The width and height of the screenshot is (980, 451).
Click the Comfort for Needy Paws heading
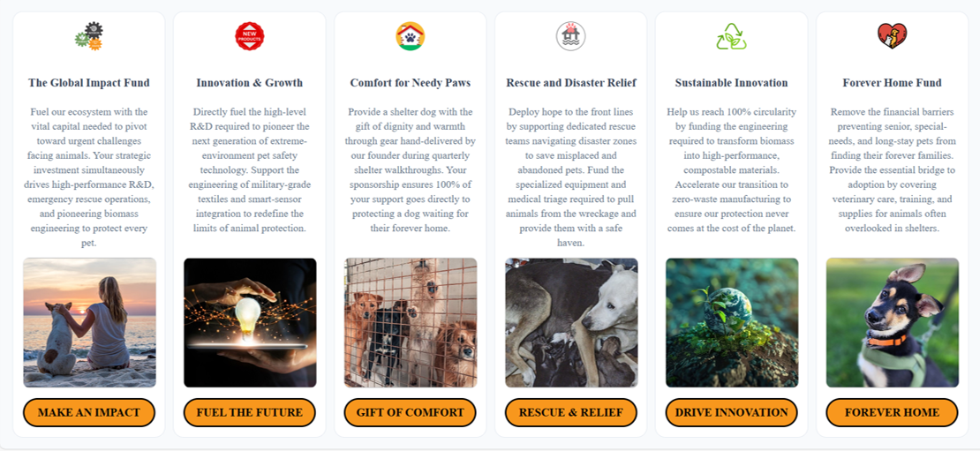coord(410,82)
